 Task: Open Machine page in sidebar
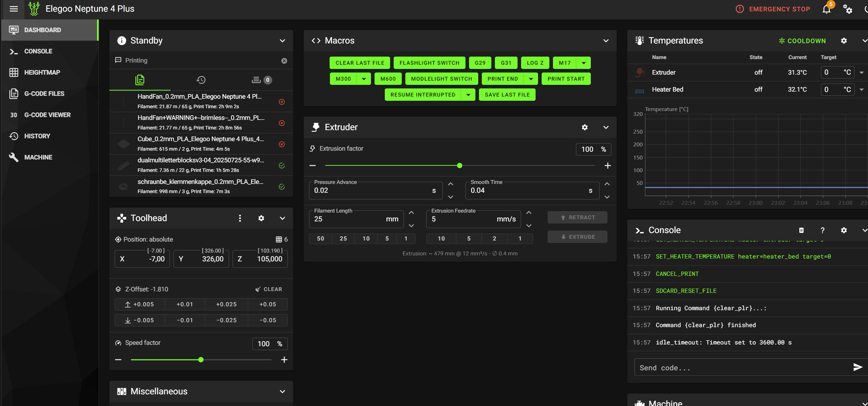pos(49,157)
